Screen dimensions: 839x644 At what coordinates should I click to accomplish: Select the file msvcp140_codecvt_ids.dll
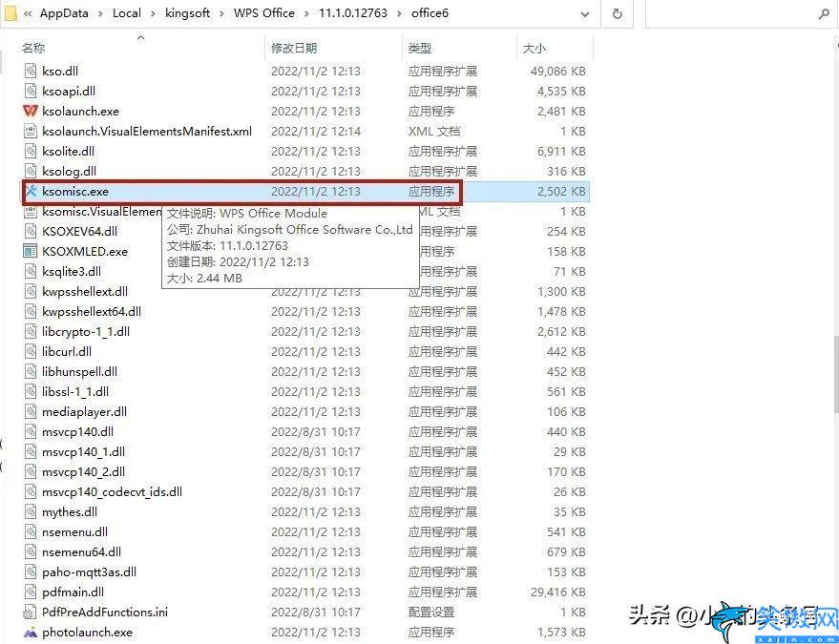[112, 492]
